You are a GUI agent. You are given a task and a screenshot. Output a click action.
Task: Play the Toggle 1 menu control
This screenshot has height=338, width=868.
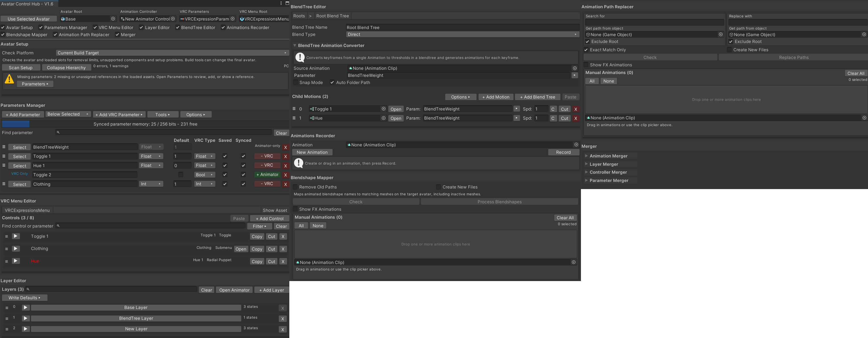pyautogui.click(x=16, y=236)
